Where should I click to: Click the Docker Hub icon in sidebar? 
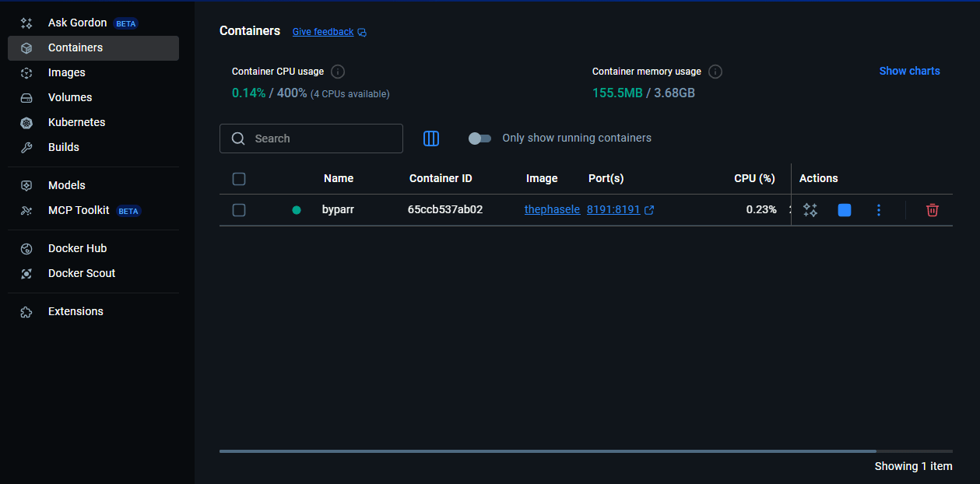(26, 249)
